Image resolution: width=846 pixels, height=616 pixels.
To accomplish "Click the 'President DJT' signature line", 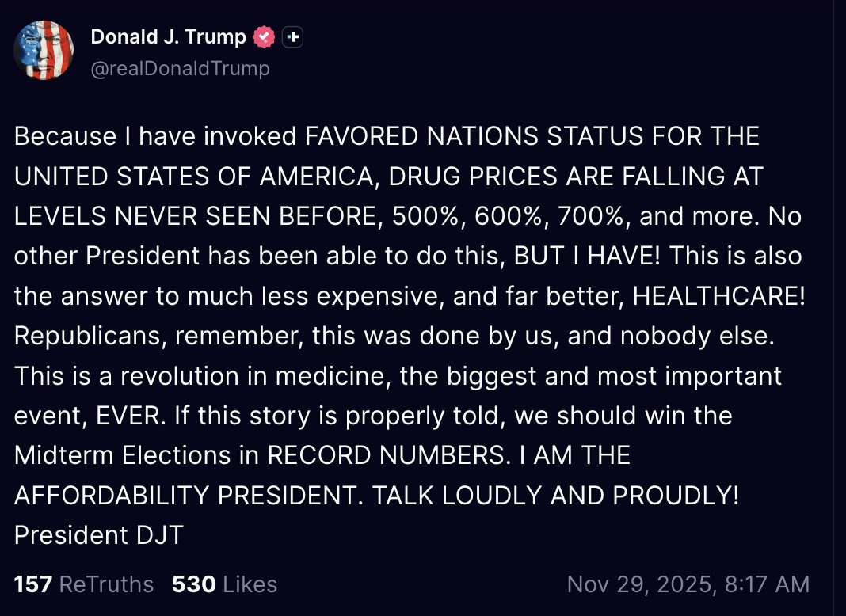I will pyautogui.click(x=98, y=535).
